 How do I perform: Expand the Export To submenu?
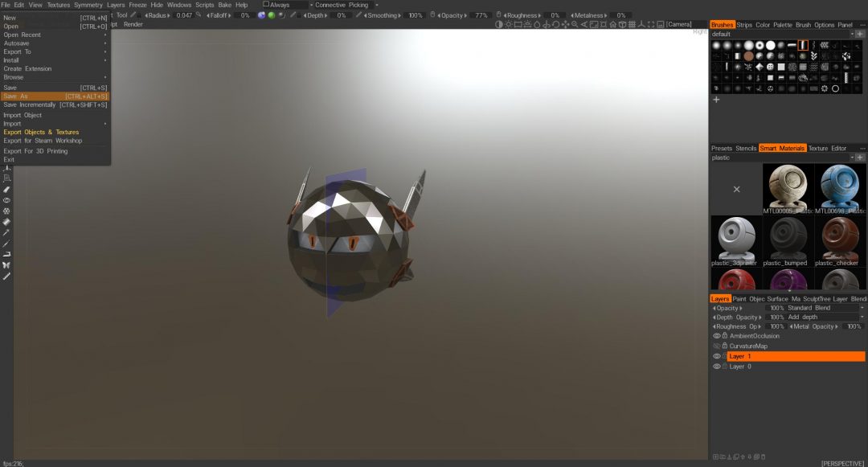[x=55, y=52]
